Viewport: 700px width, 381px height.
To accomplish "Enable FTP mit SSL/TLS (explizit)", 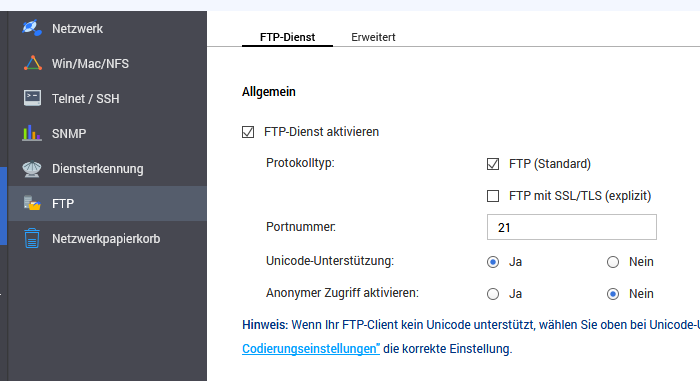I will point(493,196).
